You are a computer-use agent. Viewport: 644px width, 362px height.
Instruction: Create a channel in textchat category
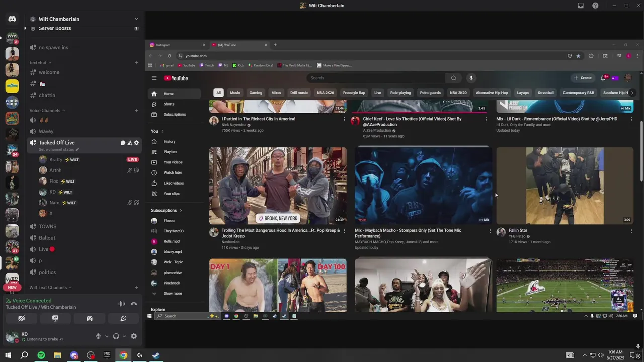tap(136, 63)
